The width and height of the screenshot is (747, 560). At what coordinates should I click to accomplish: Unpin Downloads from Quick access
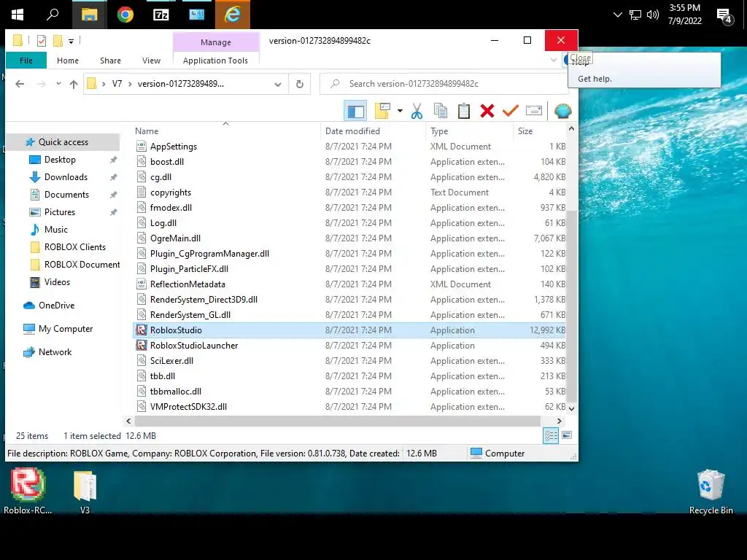pyautogui.click(x=113, y=178)
